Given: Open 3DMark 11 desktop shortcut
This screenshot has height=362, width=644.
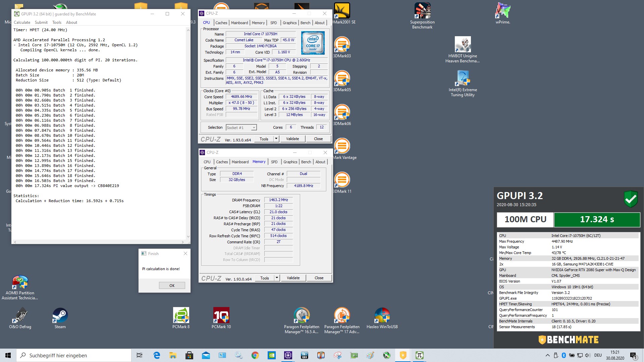Looking at the screenshot, I should pyautogui.click(x=342, y=183).
